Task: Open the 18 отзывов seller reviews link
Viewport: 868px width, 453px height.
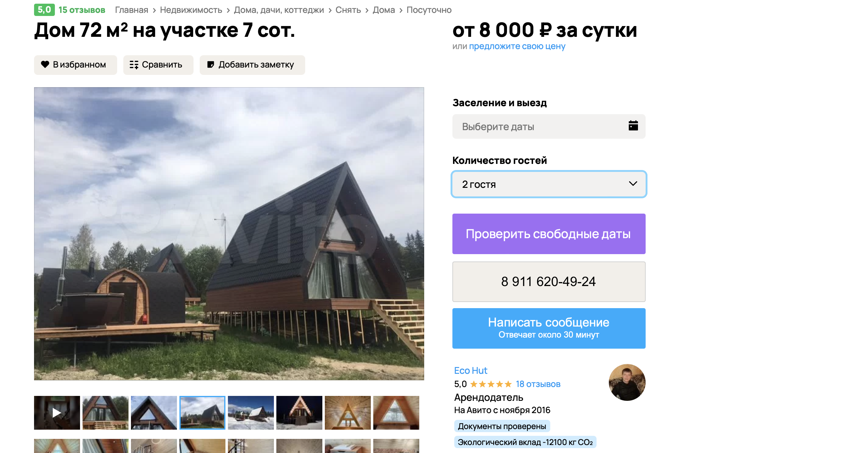Action: 538,384
